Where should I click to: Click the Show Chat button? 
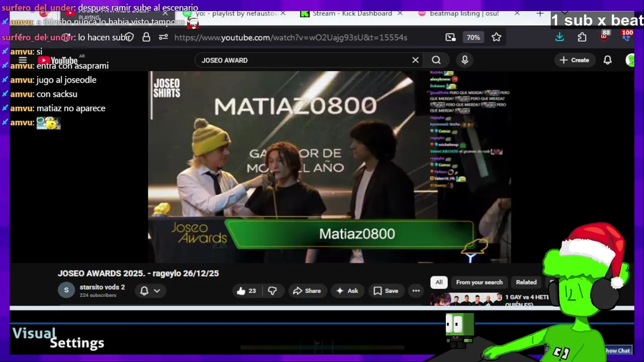click(x=617, y=350)
